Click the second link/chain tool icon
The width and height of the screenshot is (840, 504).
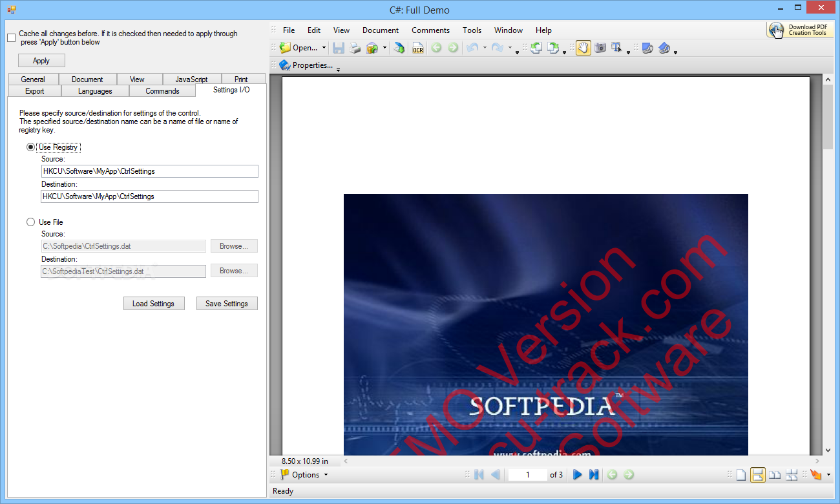click(x=664, y=48)
